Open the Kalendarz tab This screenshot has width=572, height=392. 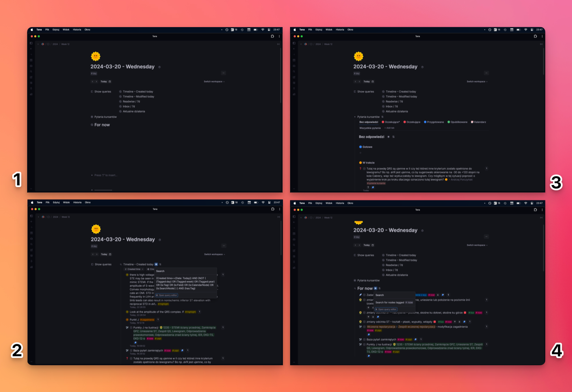(479, 122)
